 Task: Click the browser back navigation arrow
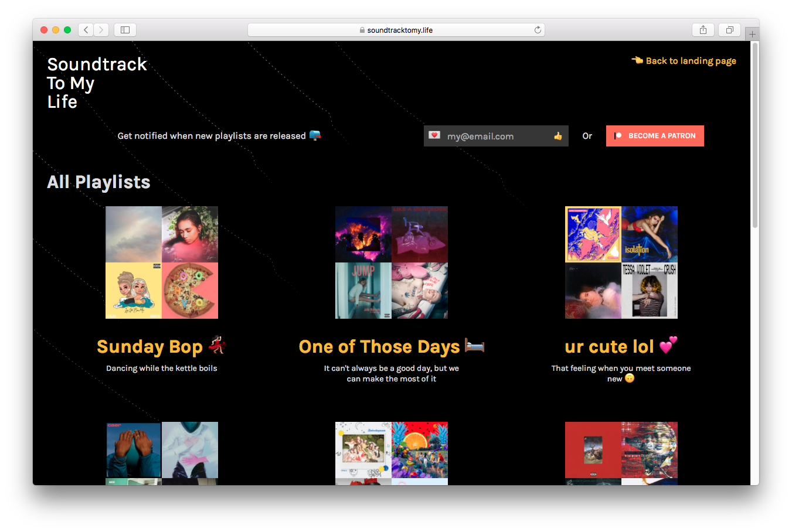(x=86, y=30)
